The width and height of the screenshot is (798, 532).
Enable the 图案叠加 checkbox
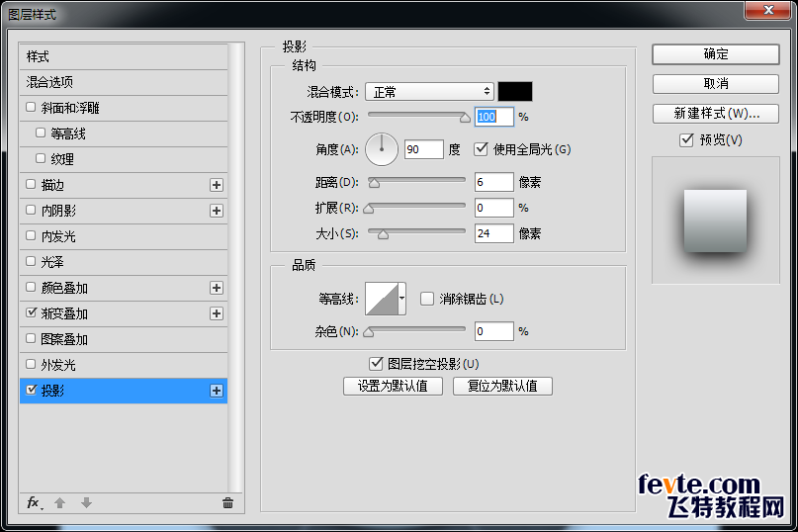pos(31,338)
